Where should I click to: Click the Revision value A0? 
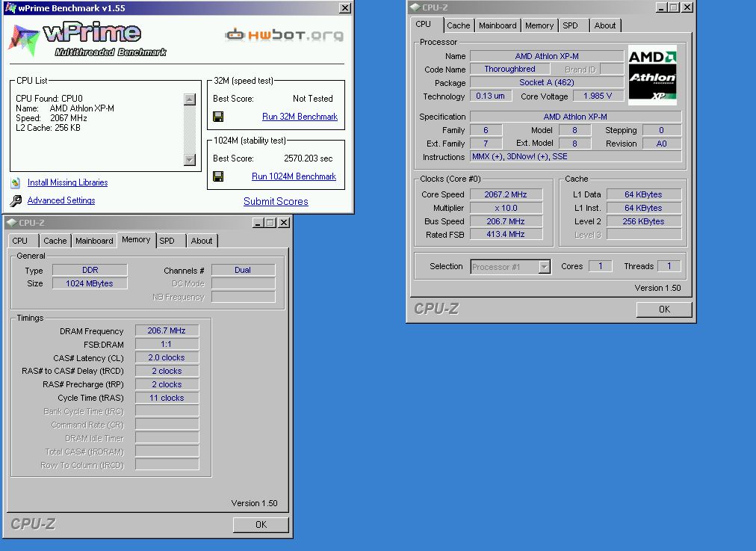pyautogui.click(x=662, y=144)
